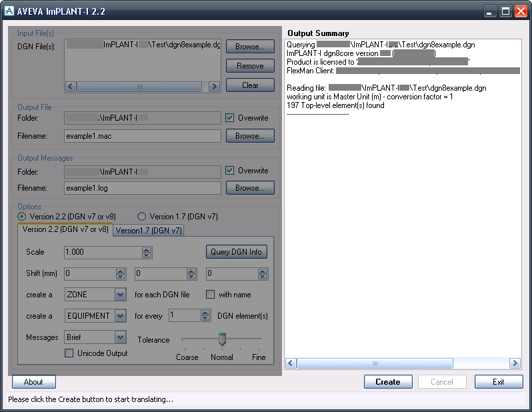Close the AVEVA ImPLANT-I window
Screen dimensions: 532x412
[x=521, y=11]
